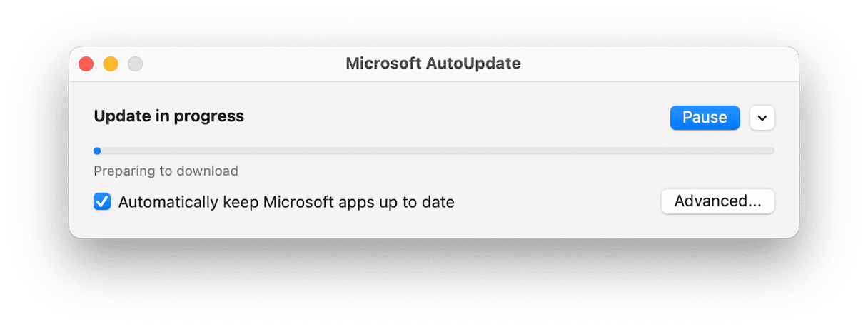868x329 pixels.
Task: Click the 'Preparing to download' status text
Action: 166,171
